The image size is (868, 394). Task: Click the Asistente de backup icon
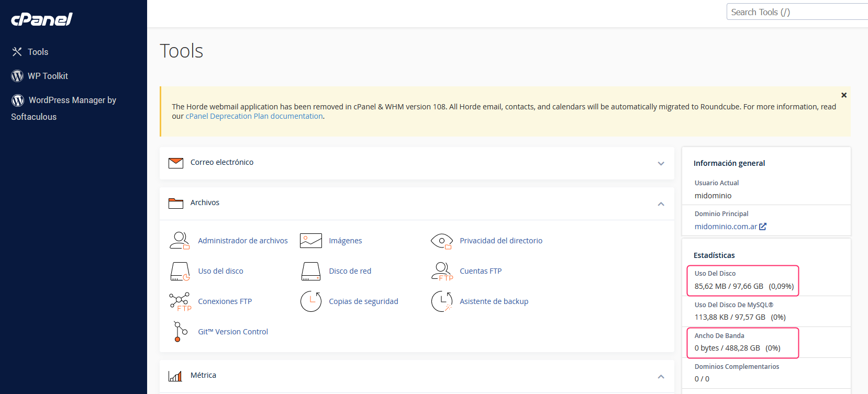pyautogui.click(x=441, y=301)
